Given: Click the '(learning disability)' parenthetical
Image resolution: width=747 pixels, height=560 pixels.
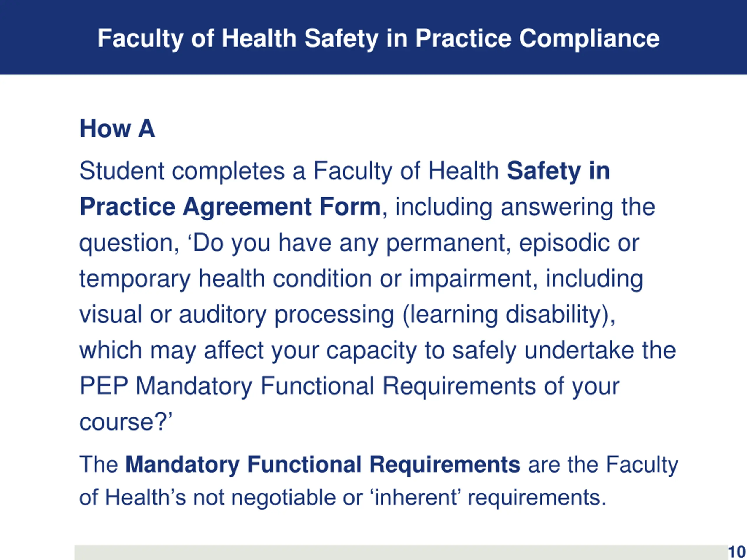Looking at the screenshot, I should [x=509, y=315].
